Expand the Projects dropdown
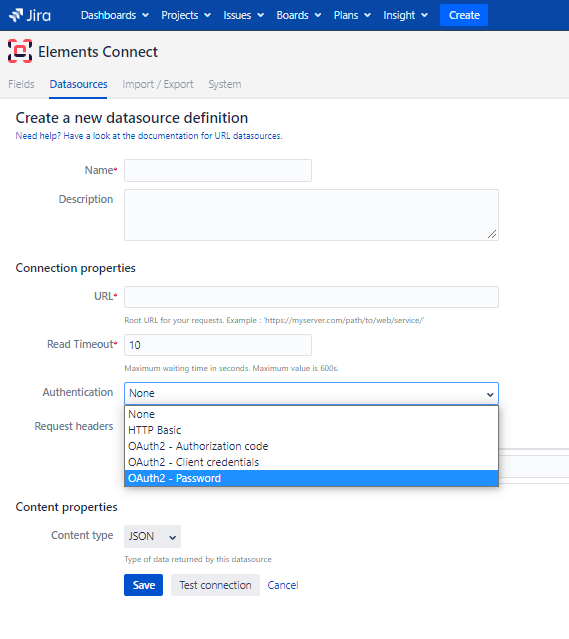 pyautogui.click(x=186, y=15)
